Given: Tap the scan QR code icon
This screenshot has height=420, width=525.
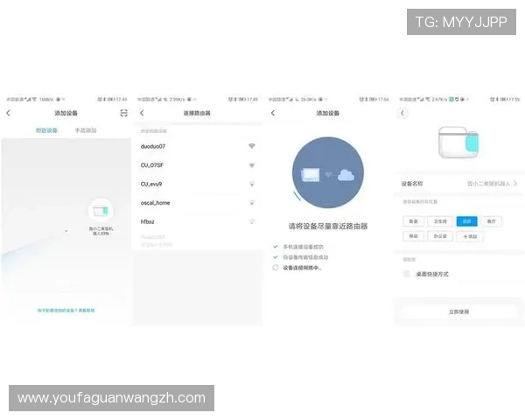Looking at the screenshot, I should pos(123,113).
